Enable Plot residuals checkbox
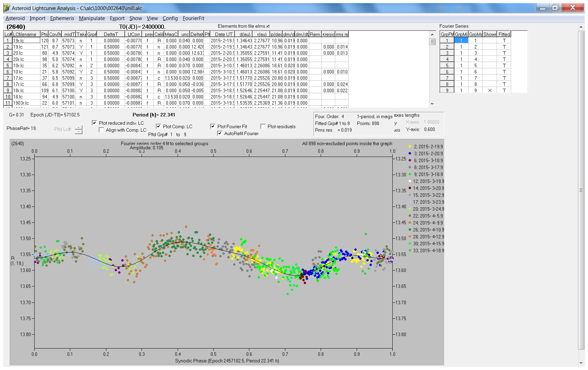Image resolution: width=588 pixels, height=370 pixels. point(263,126)
